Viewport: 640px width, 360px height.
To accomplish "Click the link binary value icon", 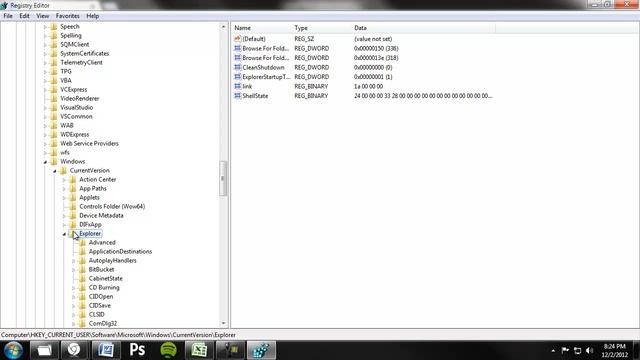I will coord(238,86).
